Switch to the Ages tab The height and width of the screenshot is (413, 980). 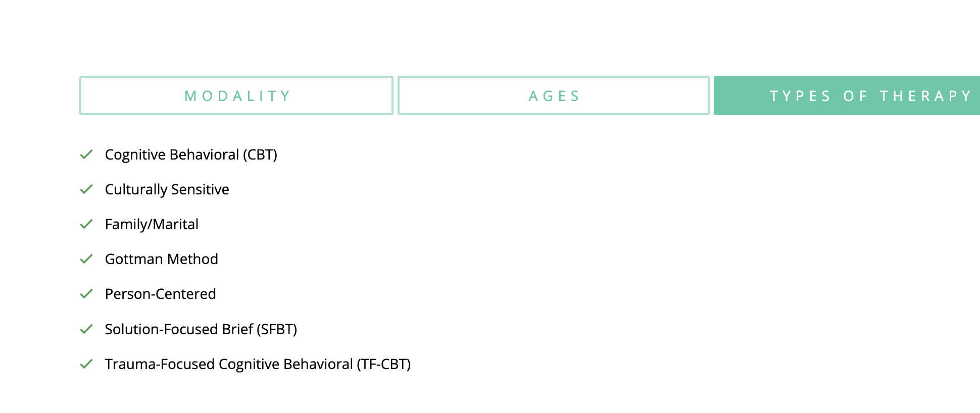pyautogui.click(x=554, y=95)
